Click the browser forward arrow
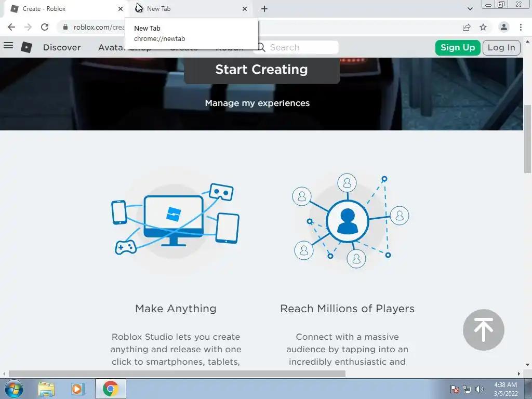Viewport: 532px width, 399px height. [28, 27]
